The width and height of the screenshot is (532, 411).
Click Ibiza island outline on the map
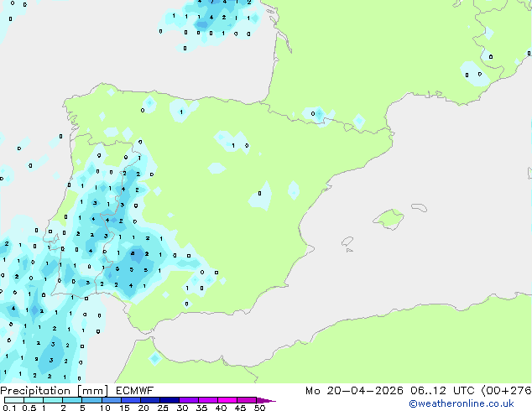pos(347,242)
